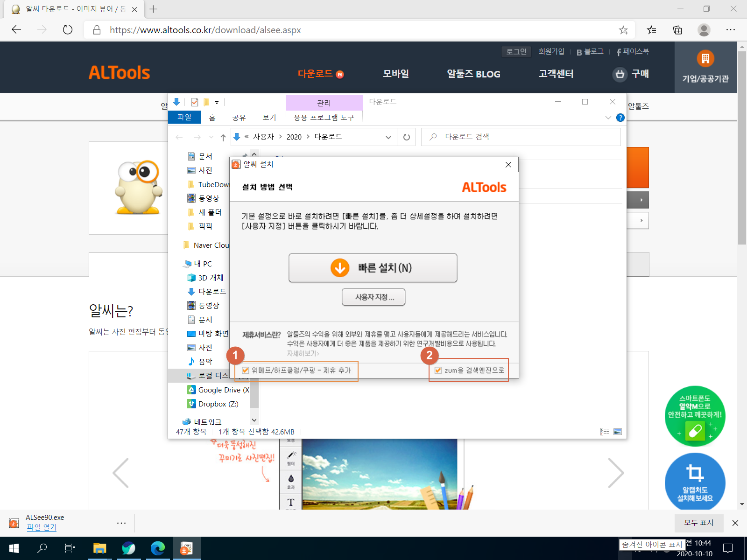Add page to favorites star icon
Viewport: 747px width, 560px height.
click(x=623, y=30)
